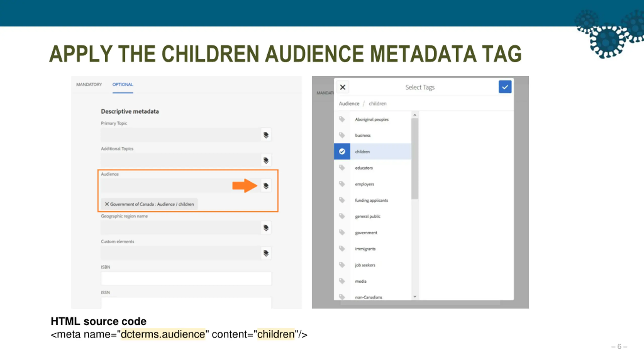Open tag picker for Audience field
Viewport: 644px width, 362px height.
266,186
